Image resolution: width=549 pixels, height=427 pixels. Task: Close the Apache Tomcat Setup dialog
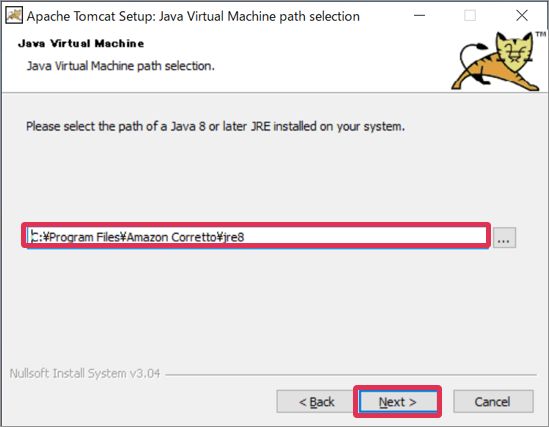pos(522,15)
